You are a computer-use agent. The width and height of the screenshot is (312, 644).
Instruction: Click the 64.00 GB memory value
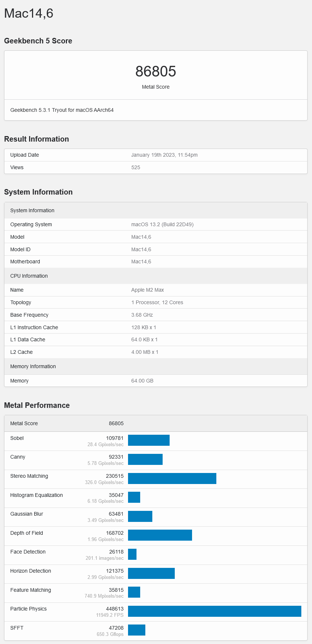tap(142, 381)
